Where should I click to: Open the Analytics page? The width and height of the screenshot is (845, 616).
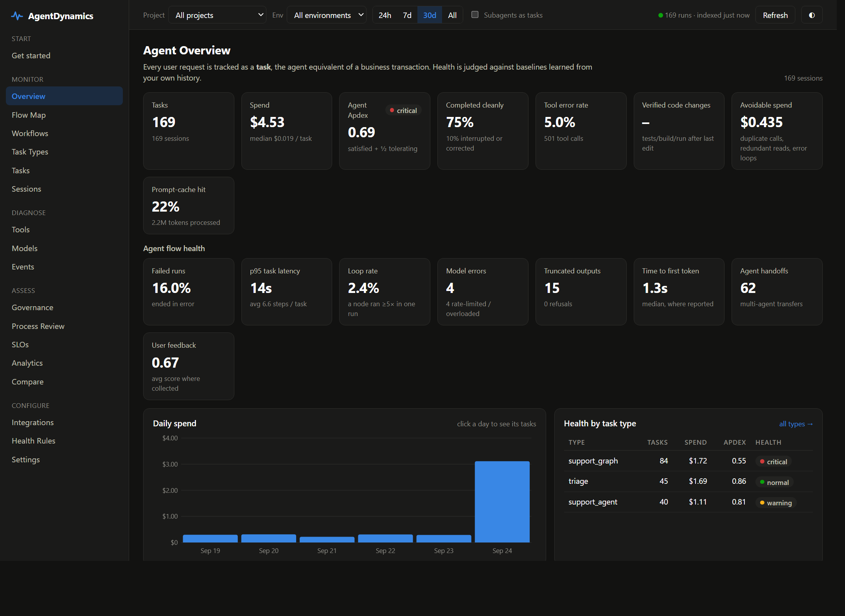pyautogui.click(x=65, y=363)
